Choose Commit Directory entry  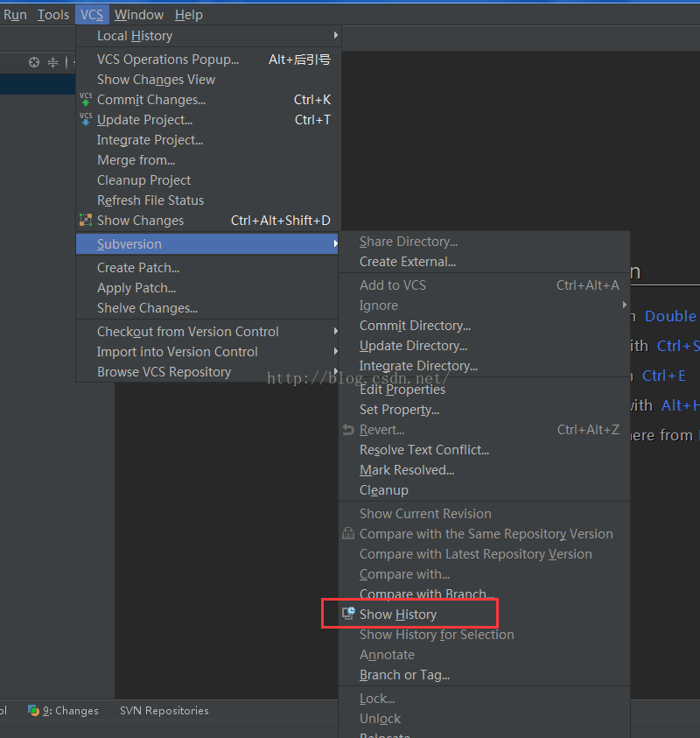point(484,326)
